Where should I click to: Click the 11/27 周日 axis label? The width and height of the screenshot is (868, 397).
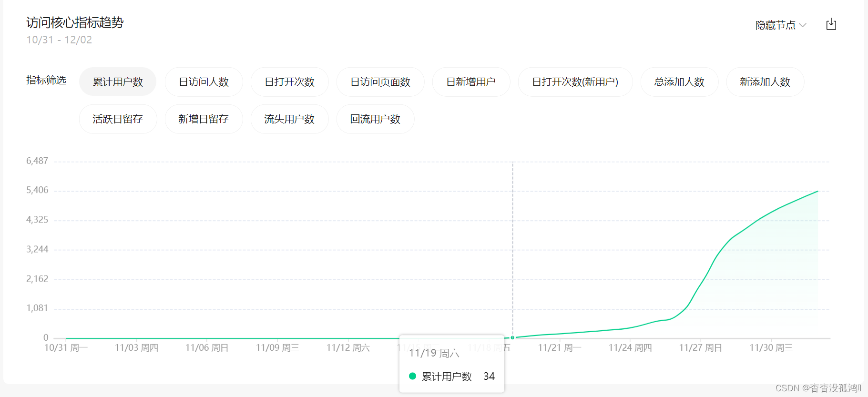click(x=701, y=348)
